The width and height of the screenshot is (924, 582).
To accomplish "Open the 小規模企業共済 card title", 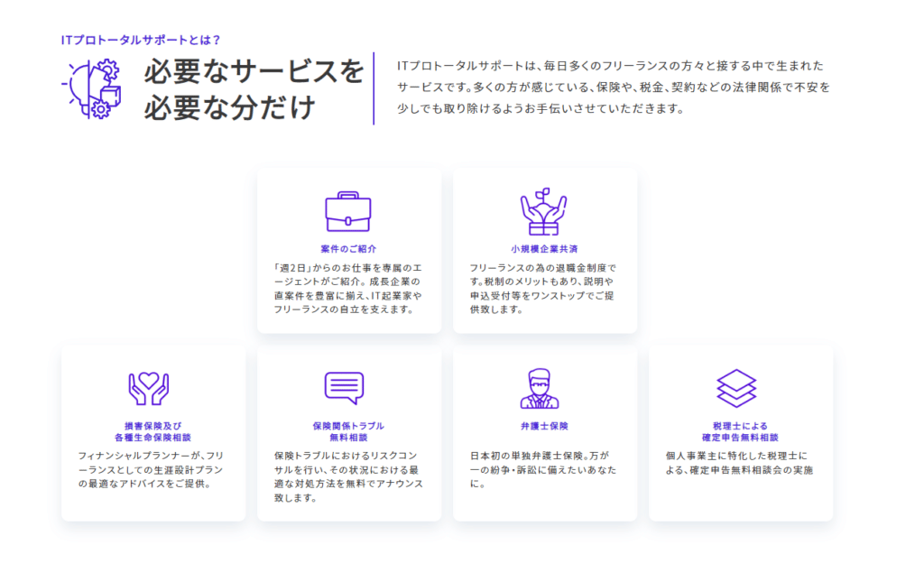I will click(x=544, y=249).
